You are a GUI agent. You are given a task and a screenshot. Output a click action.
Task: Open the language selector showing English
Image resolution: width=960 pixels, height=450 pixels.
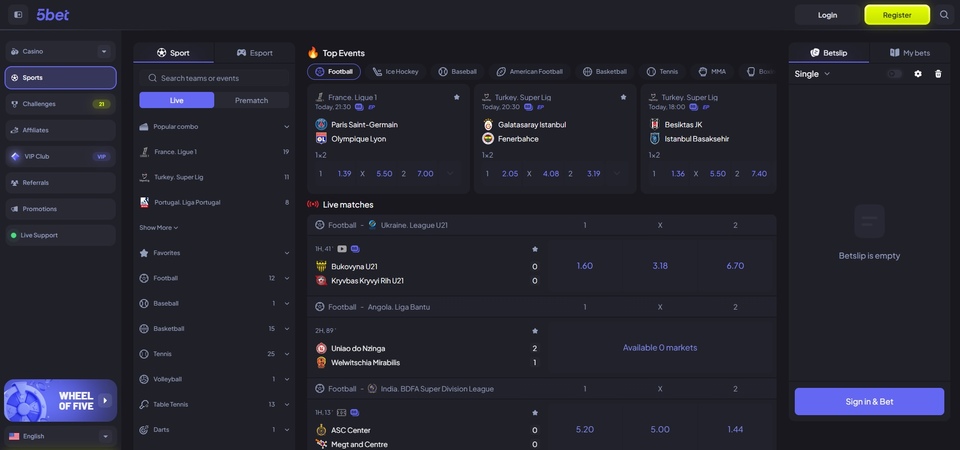click(60, 437)
